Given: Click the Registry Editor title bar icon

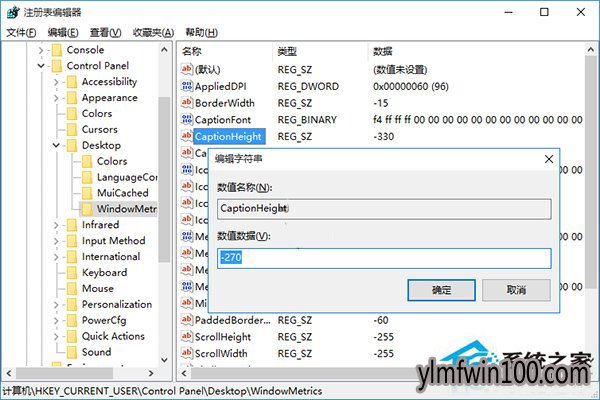Looking at the screenshot, I should tap(12, 12).
